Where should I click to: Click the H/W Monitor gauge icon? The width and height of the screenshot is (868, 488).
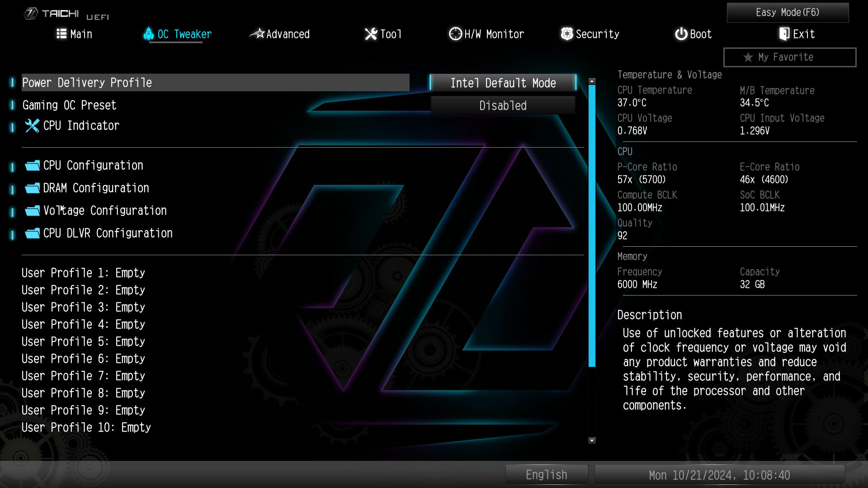point(455,34)
